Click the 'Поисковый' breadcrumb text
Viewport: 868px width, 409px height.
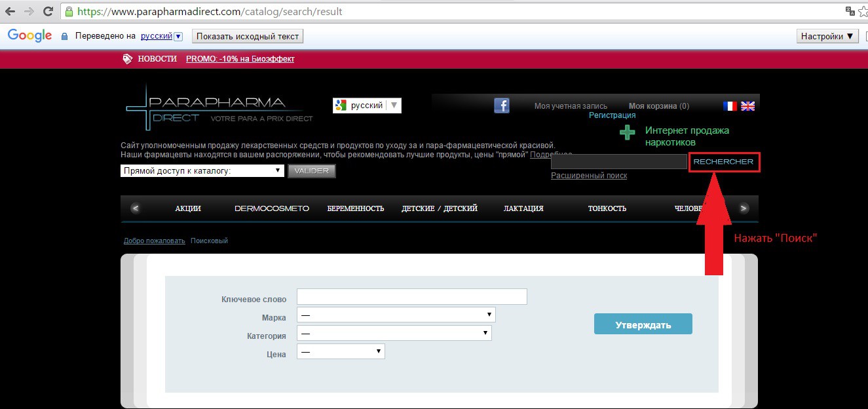[x=209, y=241]
